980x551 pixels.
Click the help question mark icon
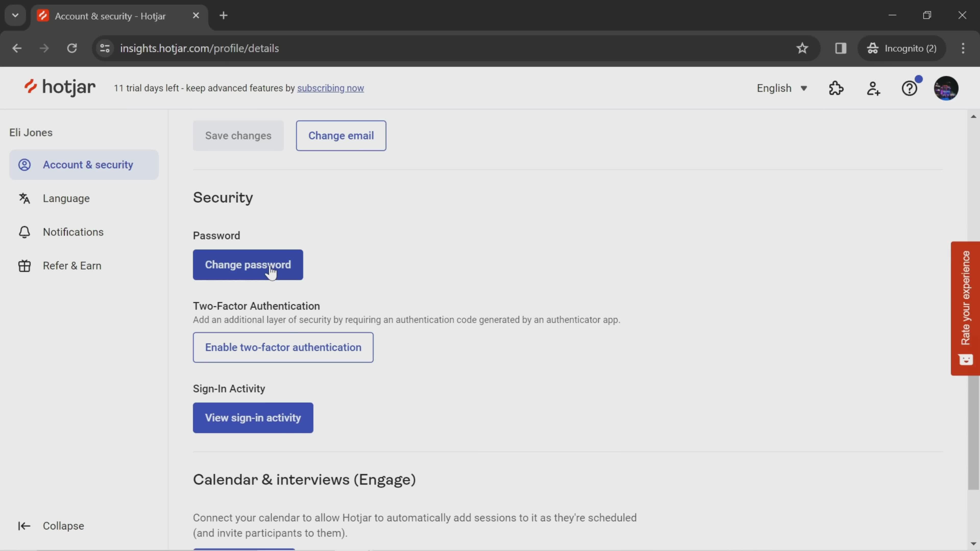910,88
